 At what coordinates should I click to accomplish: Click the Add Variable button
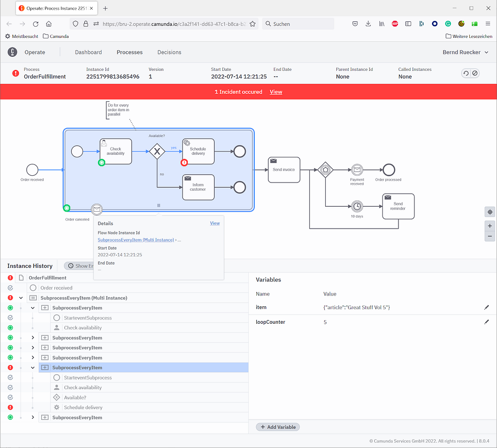tap(278, 427)
